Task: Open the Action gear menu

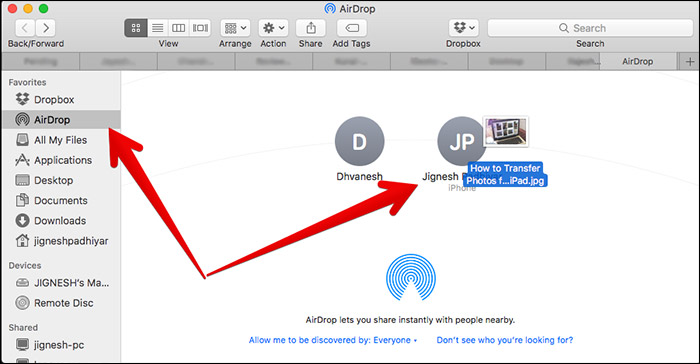Action: click(x=273, y=28)
